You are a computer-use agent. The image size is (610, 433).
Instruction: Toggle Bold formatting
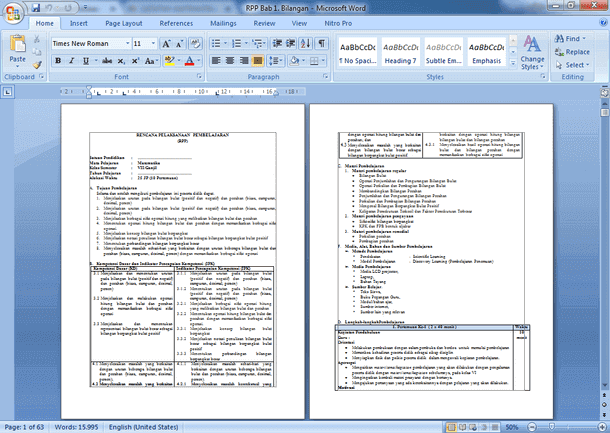(x=58, y=61)
